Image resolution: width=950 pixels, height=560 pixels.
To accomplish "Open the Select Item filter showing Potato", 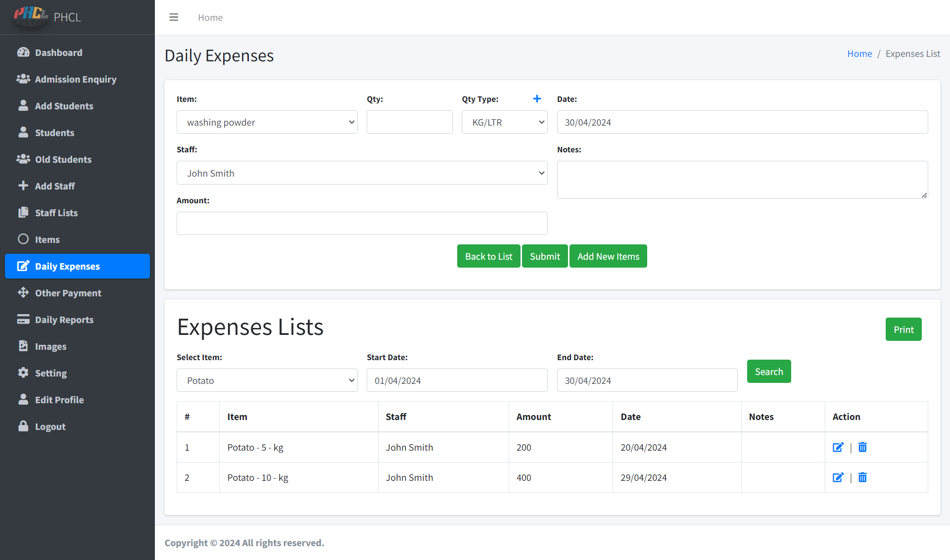I will pyautogui.click(x=267, y=380).
